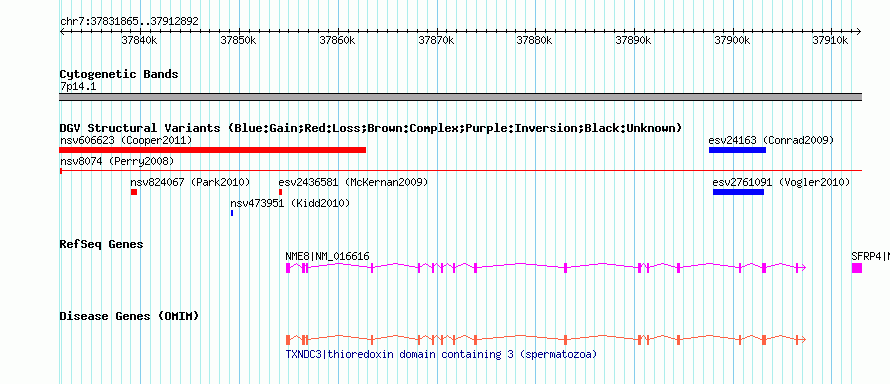Click the orange TXNDC3 transcript end arrow
The image size is (890, 384).
pos(803,340)
